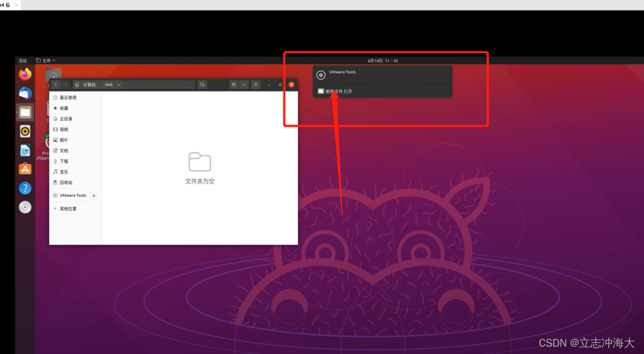Open 其他位置 in the sidebar
Image resolution: width=644 pixels, height=354 pixels.
75,209
